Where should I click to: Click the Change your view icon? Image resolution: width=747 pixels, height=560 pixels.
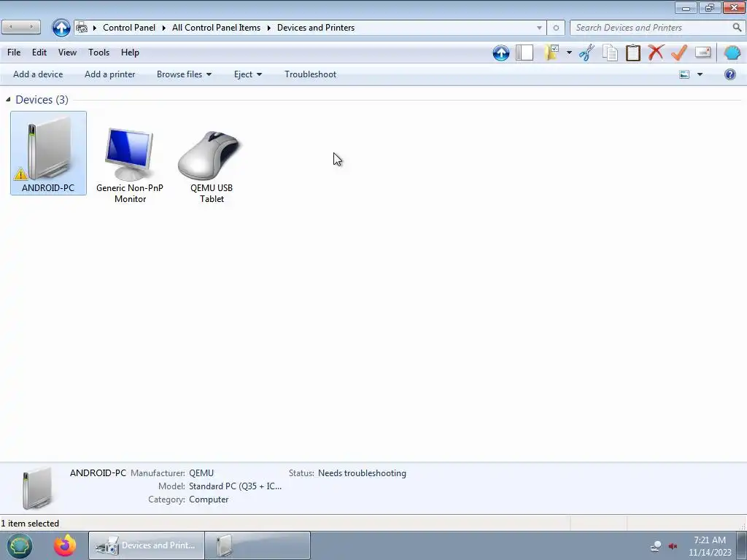(684, 74)
